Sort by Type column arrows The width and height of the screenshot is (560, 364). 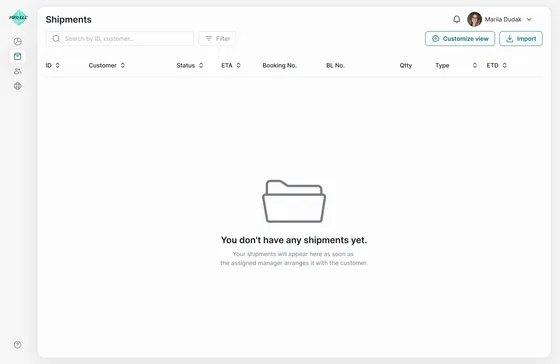(475, 65)
